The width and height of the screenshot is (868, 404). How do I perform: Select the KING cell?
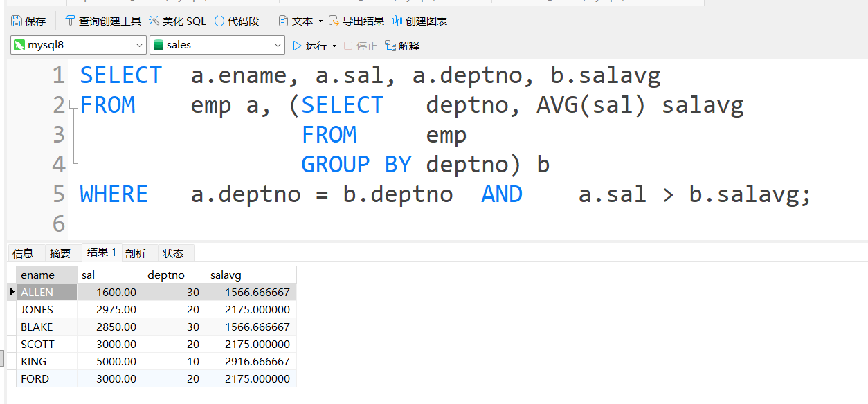tap(46, 361)
